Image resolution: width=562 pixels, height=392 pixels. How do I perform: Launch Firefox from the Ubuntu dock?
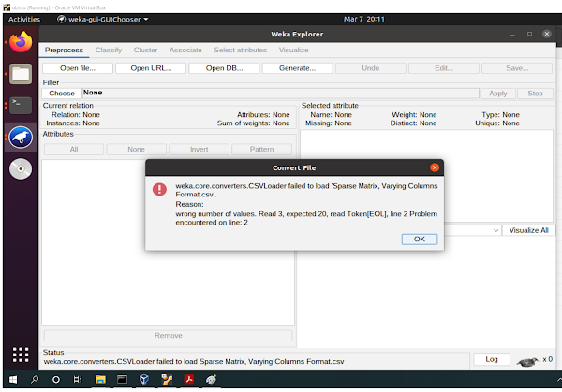click(x=21, y=42)
